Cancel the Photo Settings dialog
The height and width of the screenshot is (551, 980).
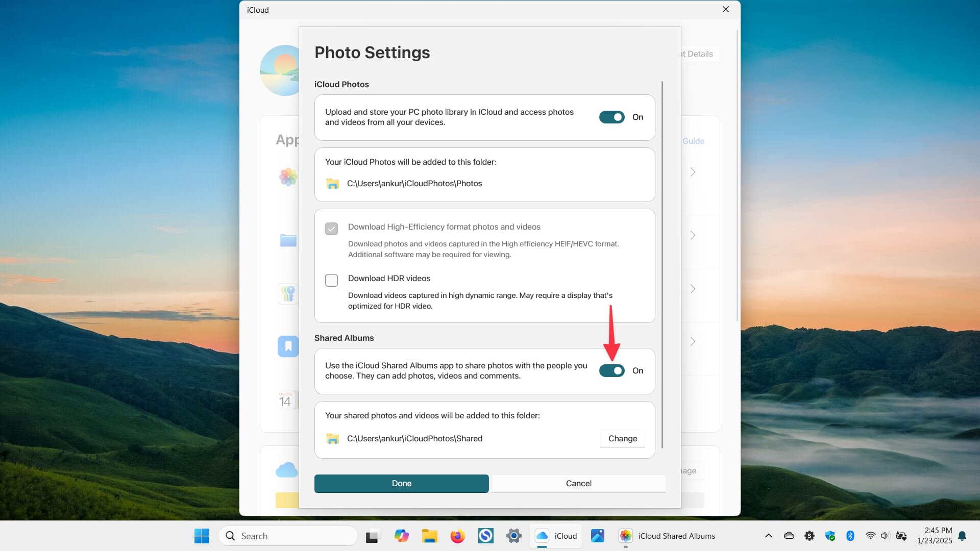[578, 483]
